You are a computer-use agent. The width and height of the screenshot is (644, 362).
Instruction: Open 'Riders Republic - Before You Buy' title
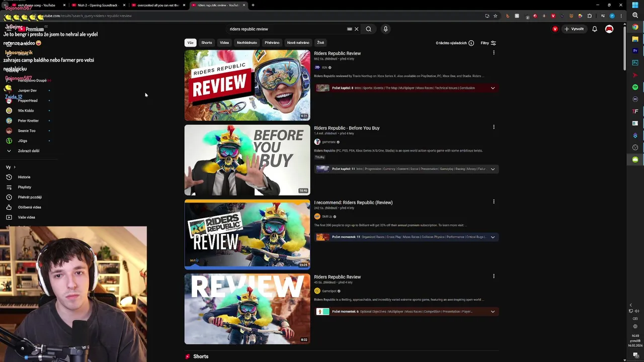point(347,128)
